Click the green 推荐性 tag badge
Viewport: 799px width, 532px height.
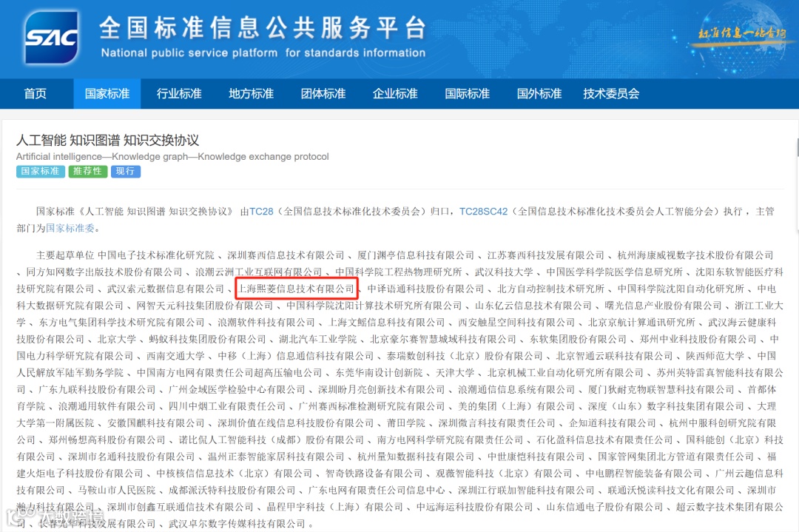pyautogui.click(x=87, y=171)
